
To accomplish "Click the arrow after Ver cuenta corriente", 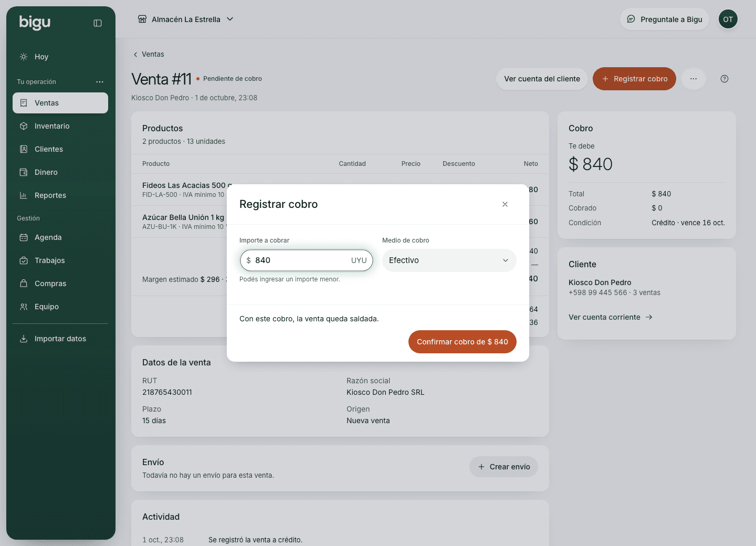I will coord(649,317).
